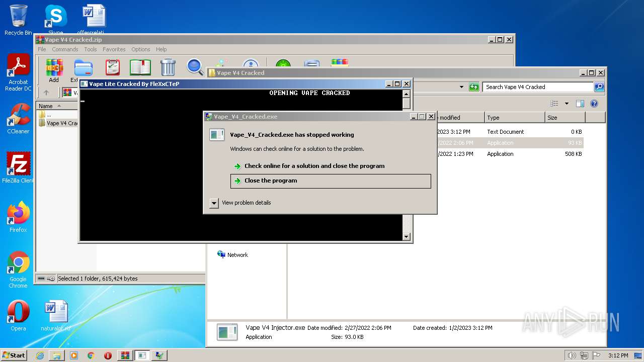Click the console window scroll-down arrow
The height and width of the screenshot is (362, 644).
(x=407, y=237)
